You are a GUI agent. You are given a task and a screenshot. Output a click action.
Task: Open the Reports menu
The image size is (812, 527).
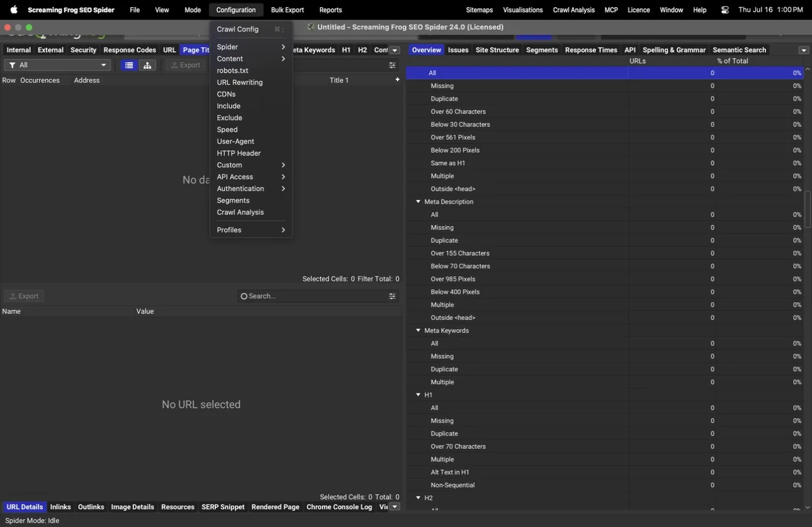(330, 10)
